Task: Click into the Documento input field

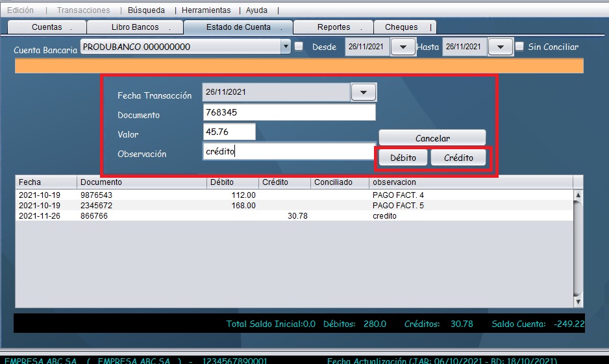Action: point(289,112)
